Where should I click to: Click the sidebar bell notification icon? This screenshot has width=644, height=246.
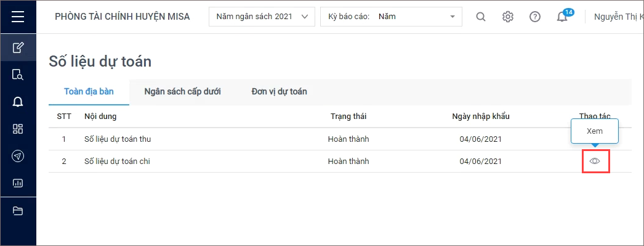(18, 102)
